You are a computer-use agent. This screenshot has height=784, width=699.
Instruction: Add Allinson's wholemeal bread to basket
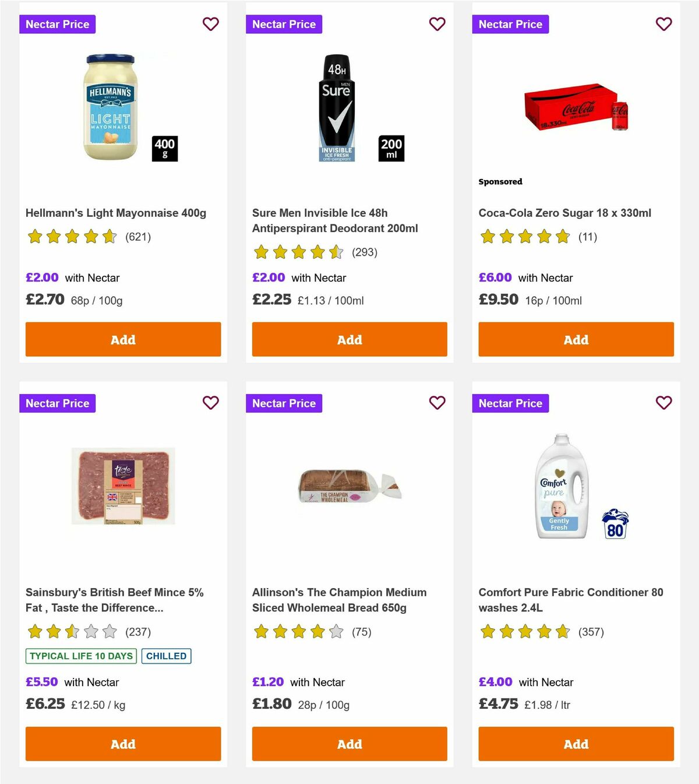coord(349,744)
